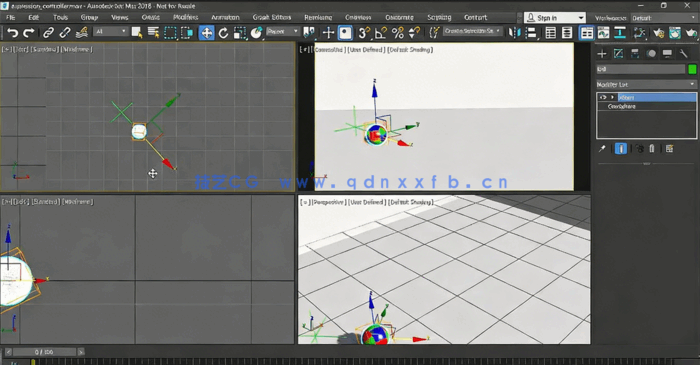700x365 pixels.
Task: Click the Use Pivot Point Center icon
Action: point(308,33)
